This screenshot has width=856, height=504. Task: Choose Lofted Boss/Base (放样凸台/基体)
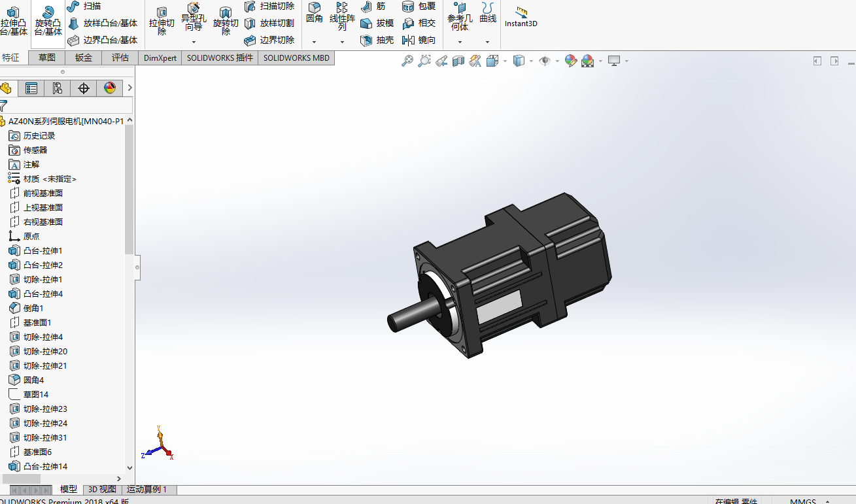[103, 23]
